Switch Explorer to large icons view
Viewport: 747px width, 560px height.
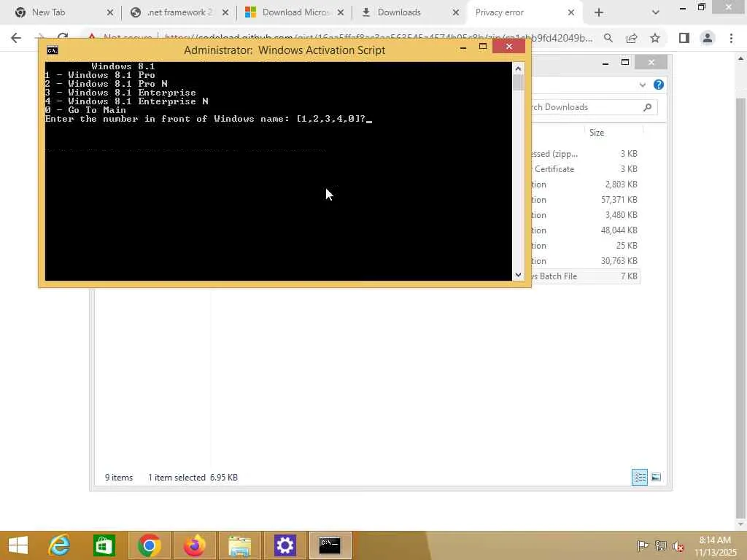click(x=656, y=477)
